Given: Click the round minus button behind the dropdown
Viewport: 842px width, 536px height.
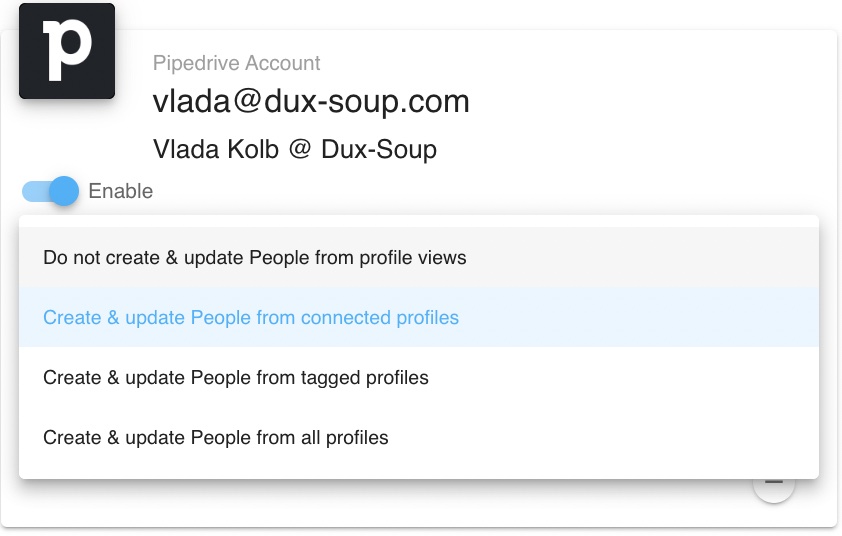Looking at the screenshot, I should [774, 488].
